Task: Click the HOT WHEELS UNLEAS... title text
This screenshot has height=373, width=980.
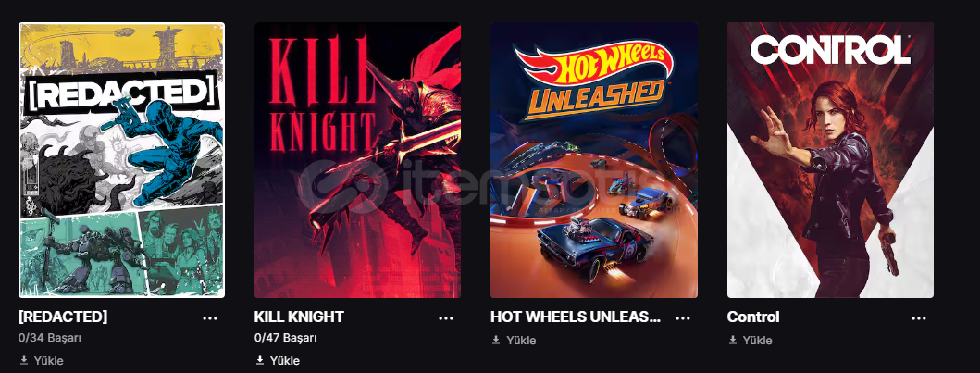Action: click(576, 317)
